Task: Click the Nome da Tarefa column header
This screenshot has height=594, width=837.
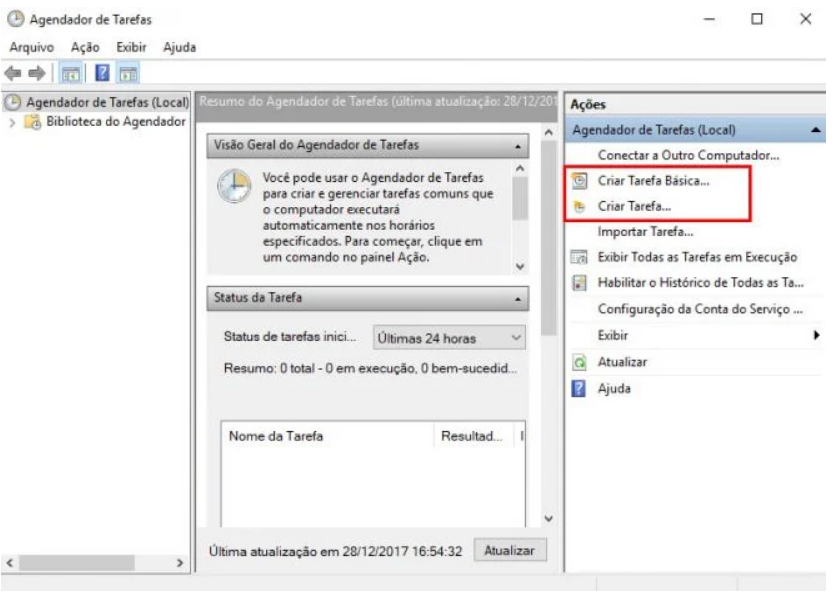Action: (276, 436)
